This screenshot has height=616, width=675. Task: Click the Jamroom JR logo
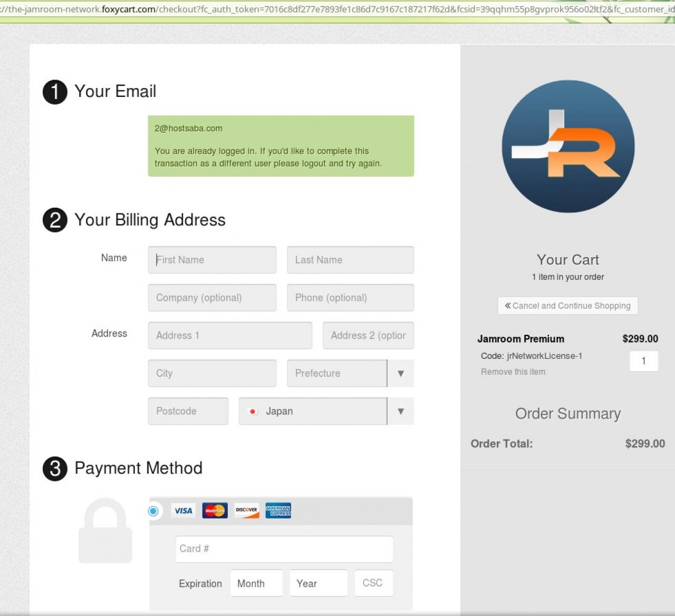[568, 146]
